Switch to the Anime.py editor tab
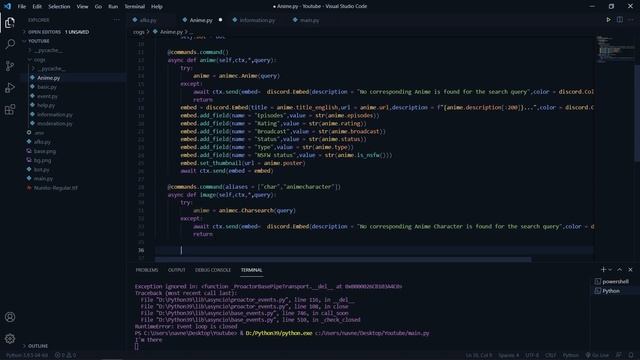This screenshot has width=640, height=360. [x=201, y=20]
